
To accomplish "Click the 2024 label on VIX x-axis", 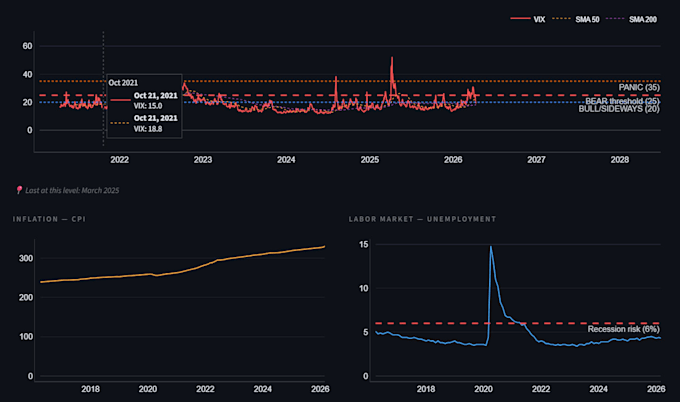I will [286, 160].
